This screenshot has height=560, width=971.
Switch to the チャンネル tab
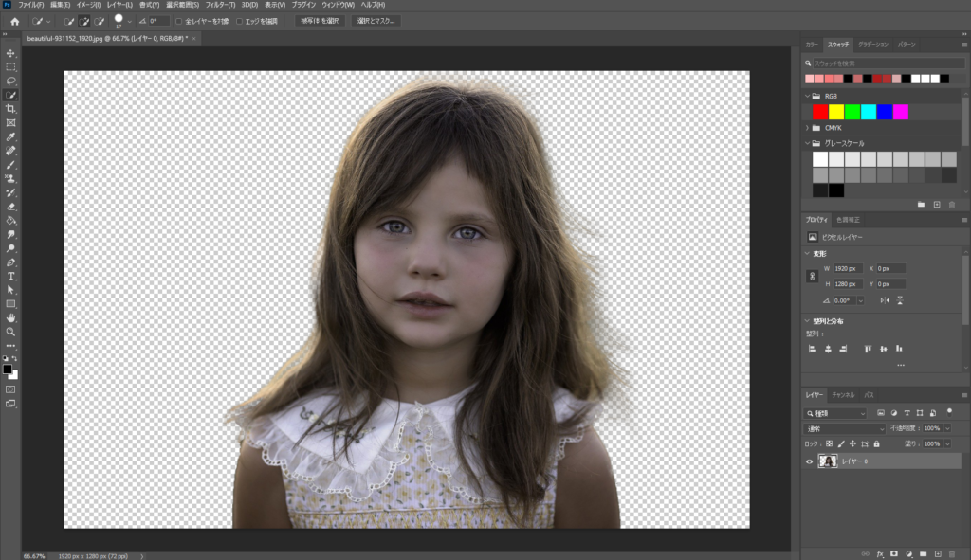tap(842, 395)
